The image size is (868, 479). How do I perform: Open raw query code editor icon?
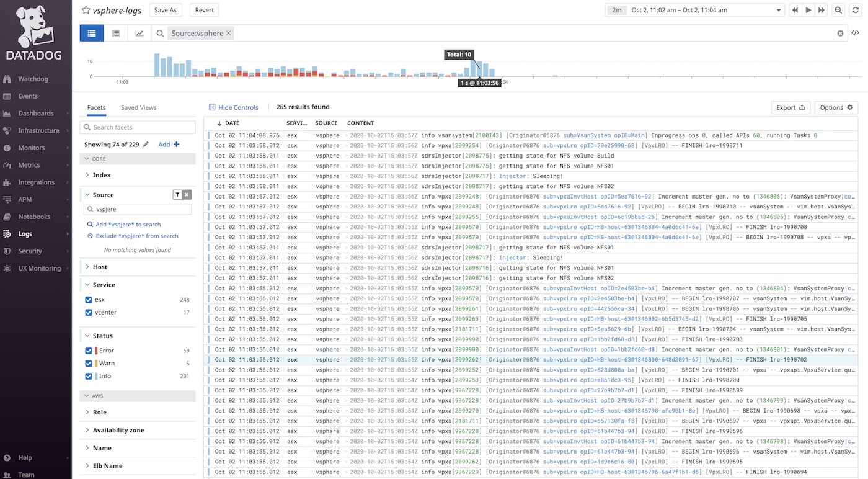pos(855,34)
